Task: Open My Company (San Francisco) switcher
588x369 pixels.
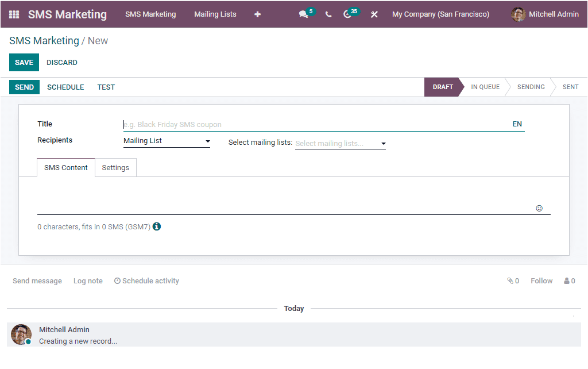Action: pyautogui.click(x=440, y=14)
